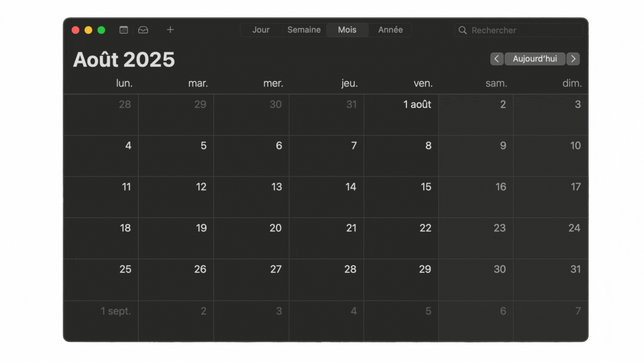The image size is (644, 362).
Task: Select August 20 in the month grid
Action: (251, 238)
